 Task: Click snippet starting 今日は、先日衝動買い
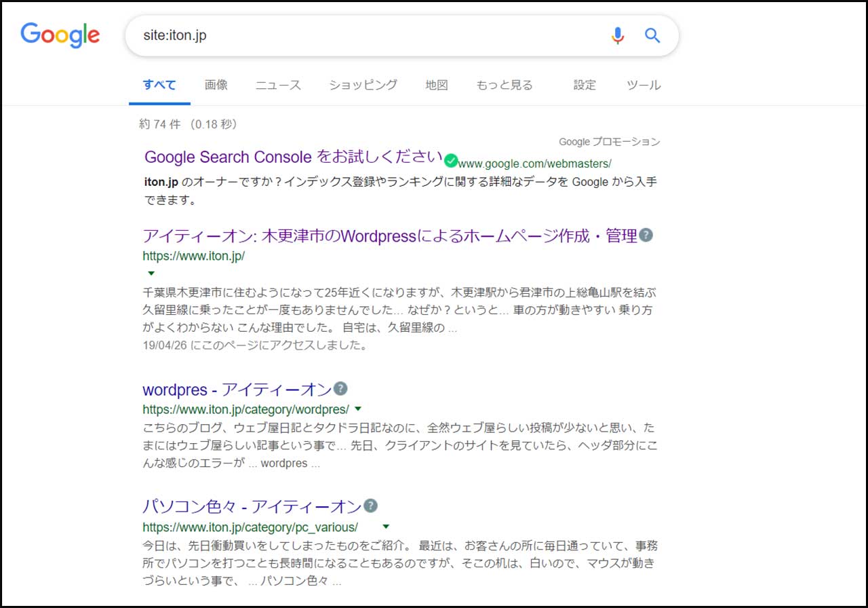pyautogui.click(x=400, y=563)
